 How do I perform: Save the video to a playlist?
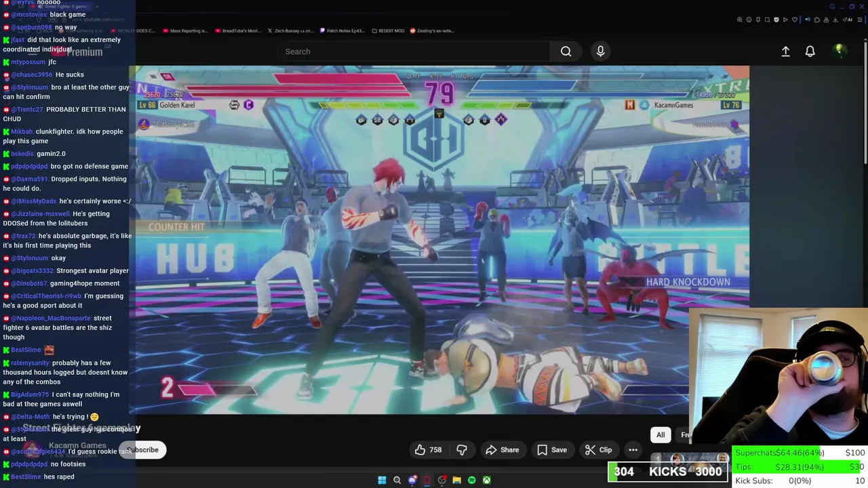click(552, 449)
